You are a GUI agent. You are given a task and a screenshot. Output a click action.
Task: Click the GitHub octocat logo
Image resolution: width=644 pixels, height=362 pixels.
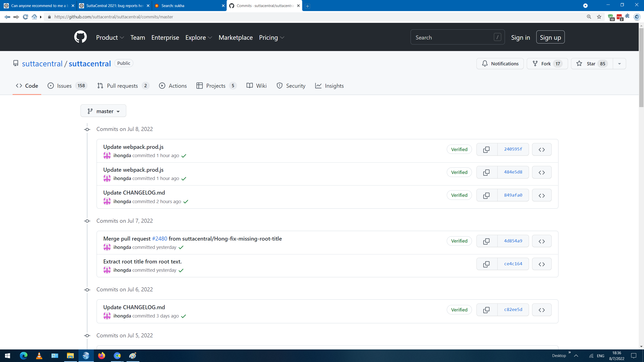pos(80,37)
